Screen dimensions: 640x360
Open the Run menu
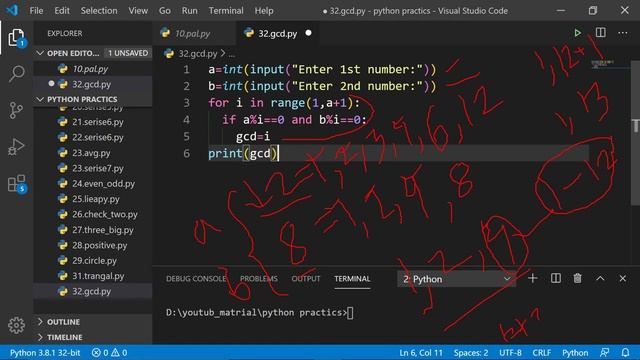point(189,11)
